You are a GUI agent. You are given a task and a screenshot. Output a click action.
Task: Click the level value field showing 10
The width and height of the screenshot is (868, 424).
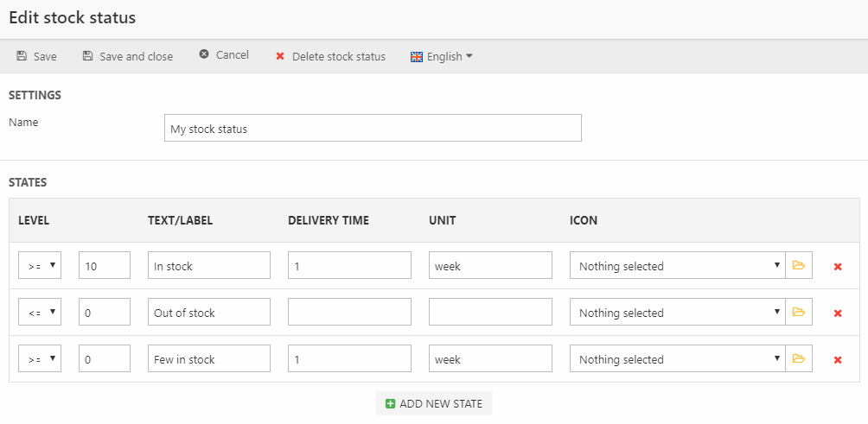[x=105, y=266]
